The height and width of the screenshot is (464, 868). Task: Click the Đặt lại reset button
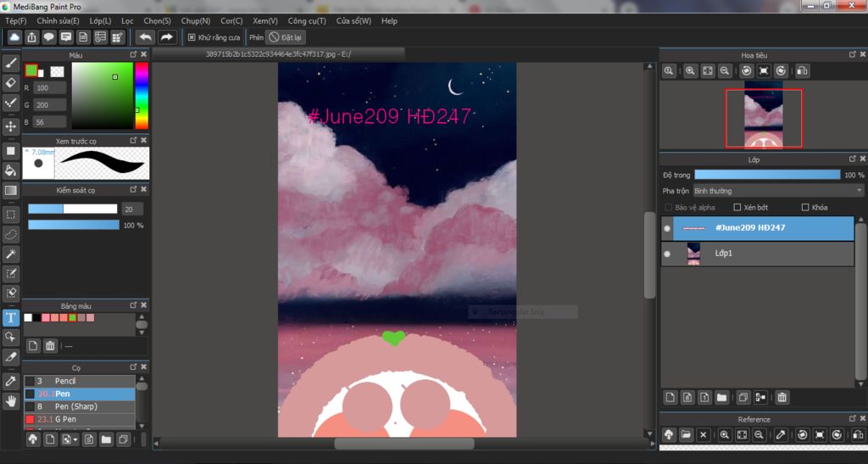(x=286, y=37)
